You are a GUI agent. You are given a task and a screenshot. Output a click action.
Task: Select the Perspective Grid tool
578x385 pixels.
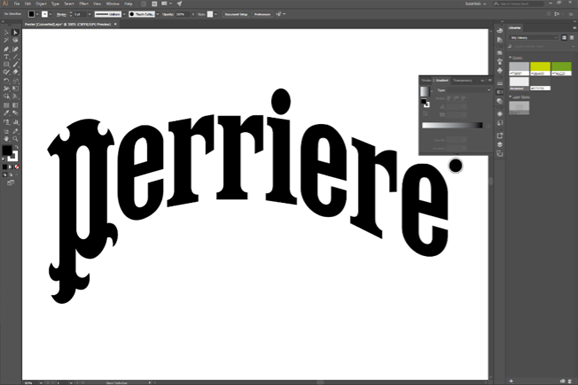pos(15,96)
